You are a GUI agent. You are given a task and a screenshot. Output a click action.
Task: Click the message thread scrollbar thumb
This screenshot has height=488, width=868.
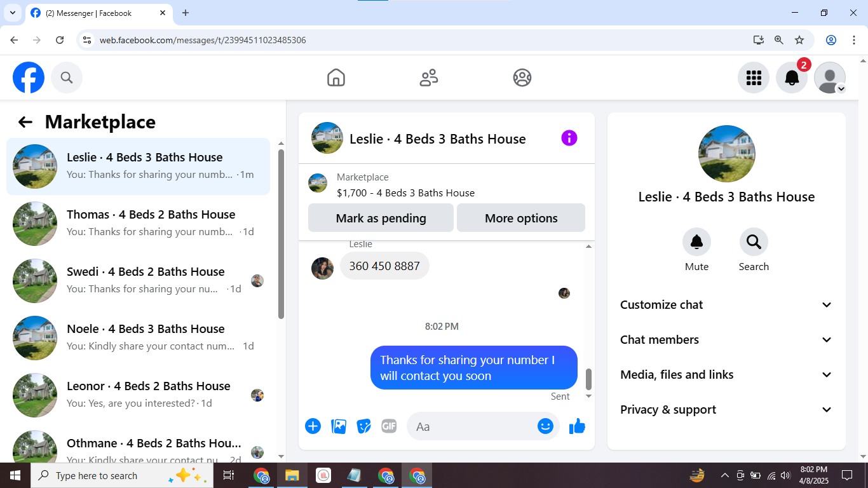pos(588,379)
